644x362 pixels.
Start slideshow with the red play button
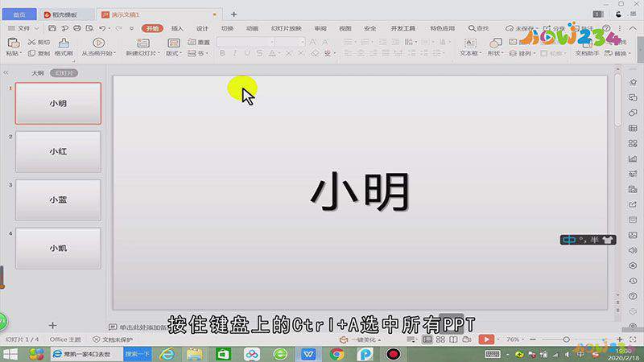click(486, 339)
